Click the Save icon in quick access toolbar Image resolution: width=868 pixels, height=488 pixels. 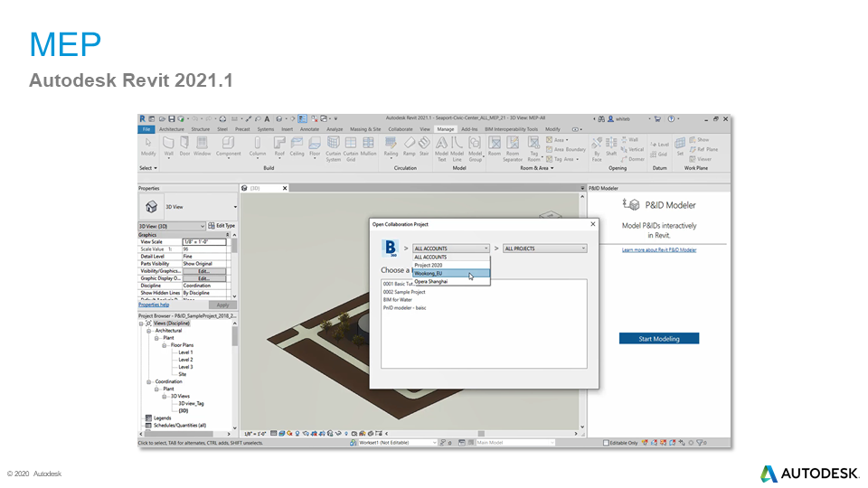tap(172, 119)
